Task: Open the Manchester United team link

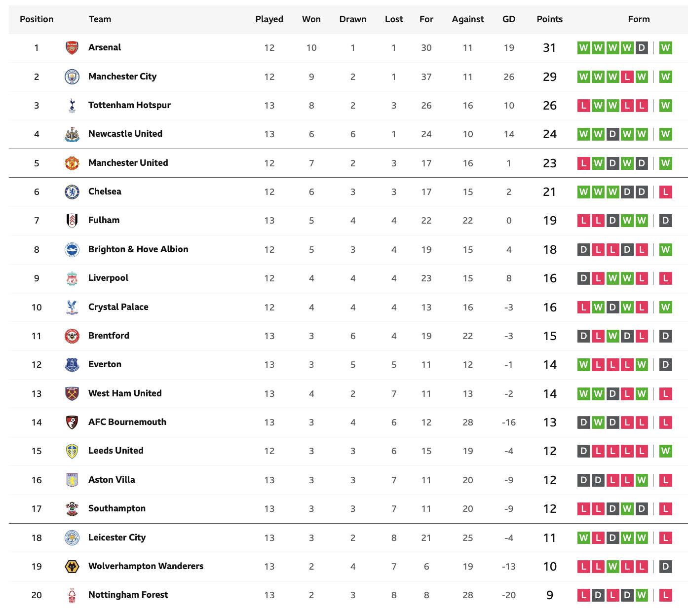Action: click(128, 163)
